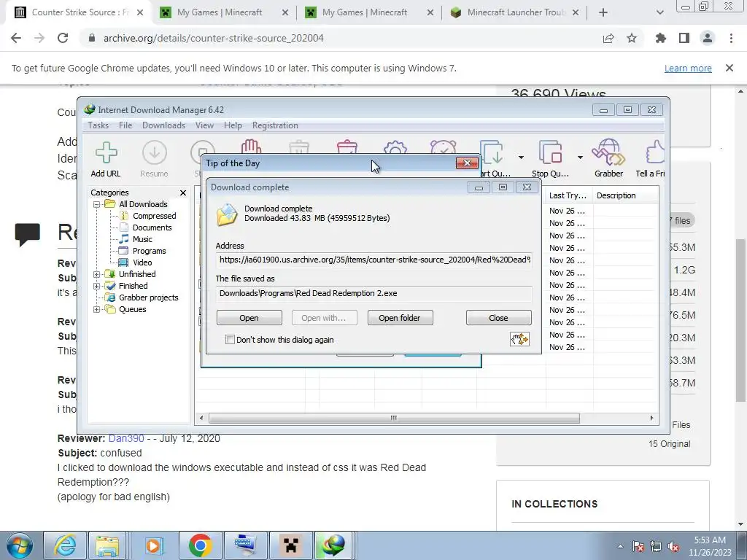Screen dimensions: 747x560
Task: Click Open in Download complete dialog
Action: pyautogui.click(x=249, y=318)
